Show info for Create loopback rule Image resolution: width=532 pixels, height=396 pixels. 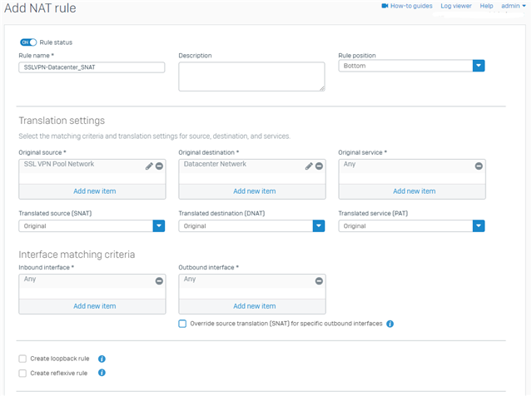102,359
